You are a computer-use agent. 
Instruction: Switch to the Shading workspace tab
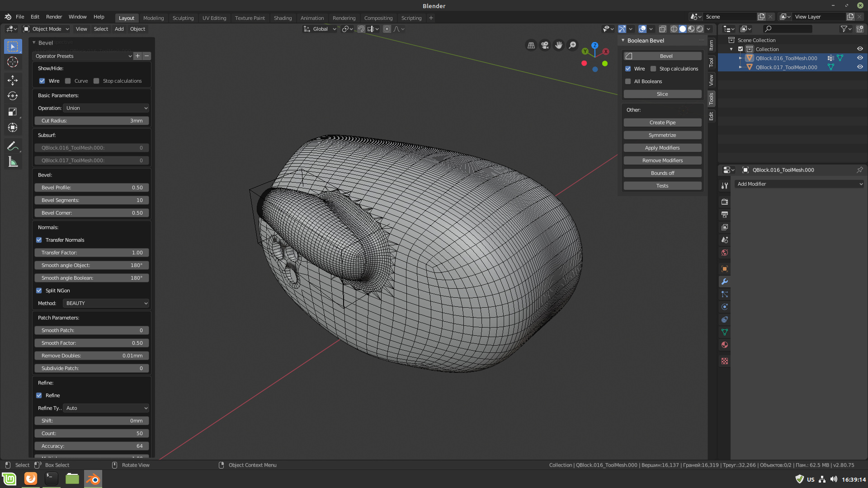283,18
